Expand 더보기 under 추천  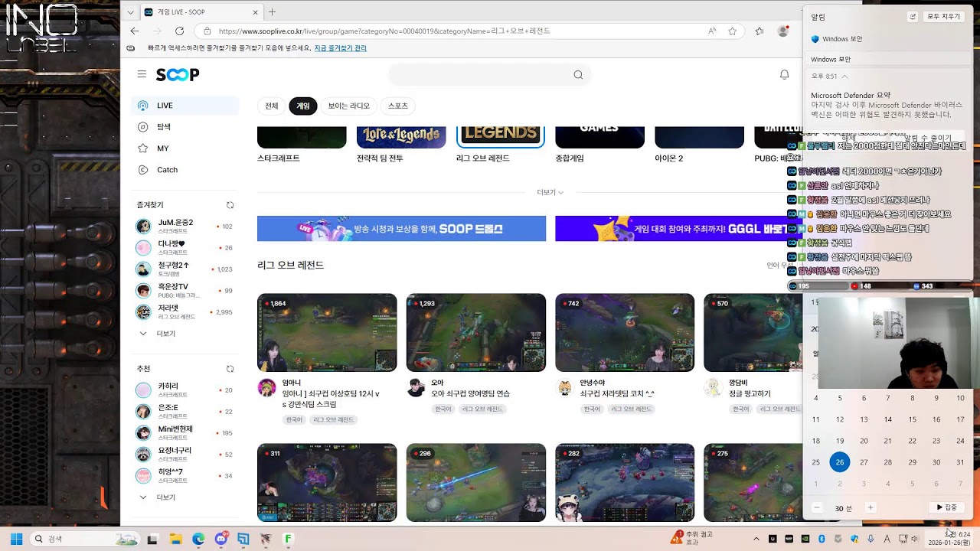[x=158, y=497]
